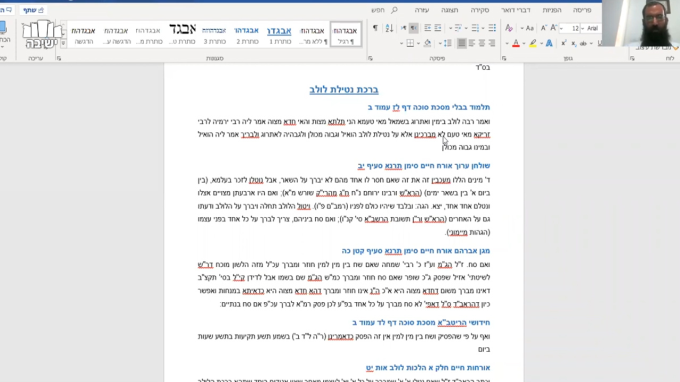Screen dimensions: 680x382
Task: Open the font name dropdown arrow for Arial
Action: 583,29
